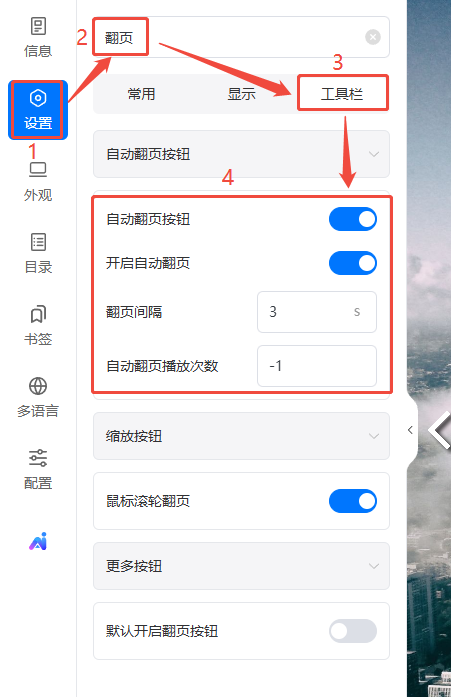Screen dimensions: 451x697
Task: Select the 设置 settings sidebar icon
Action: [x=38, y=110]
